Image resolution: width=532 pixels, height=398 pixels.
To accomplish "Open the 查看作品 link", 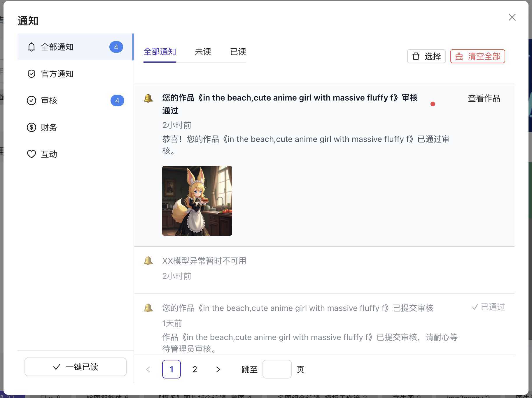I will point(484,98).
